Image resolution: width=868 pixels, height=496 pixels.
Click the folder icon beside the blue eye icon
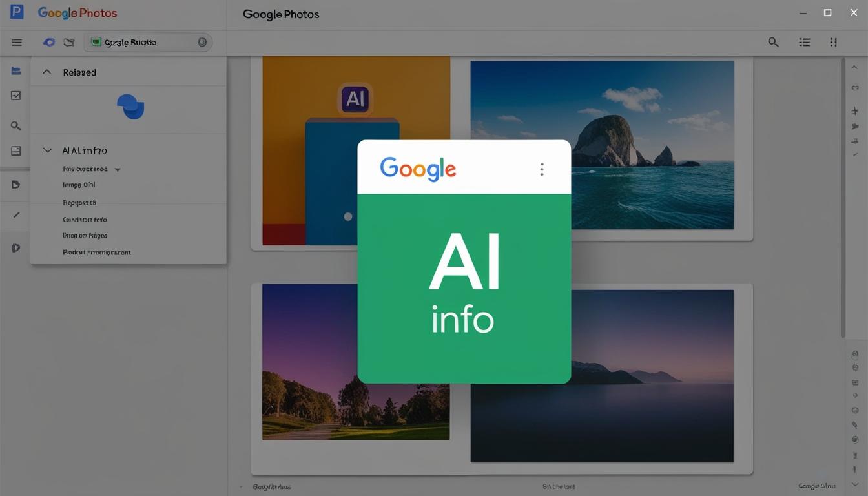point(68,43)
